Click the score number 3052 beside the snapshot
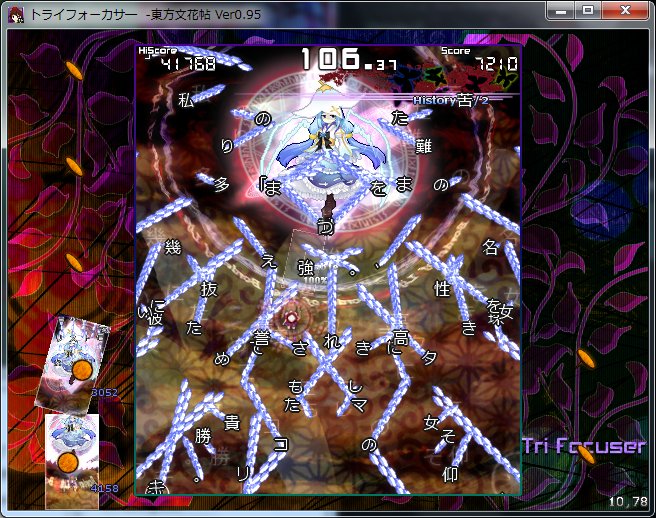 [x=105, y=392]
